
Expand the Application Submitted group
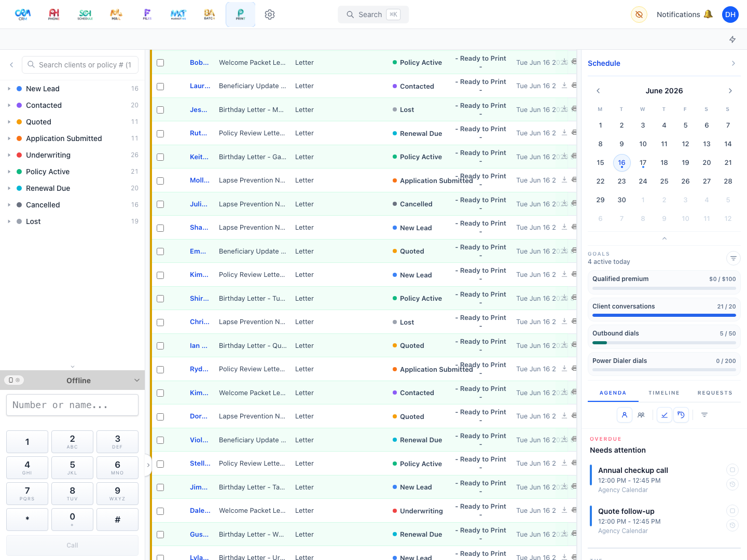pyautogui.click(x=9, y=138)
